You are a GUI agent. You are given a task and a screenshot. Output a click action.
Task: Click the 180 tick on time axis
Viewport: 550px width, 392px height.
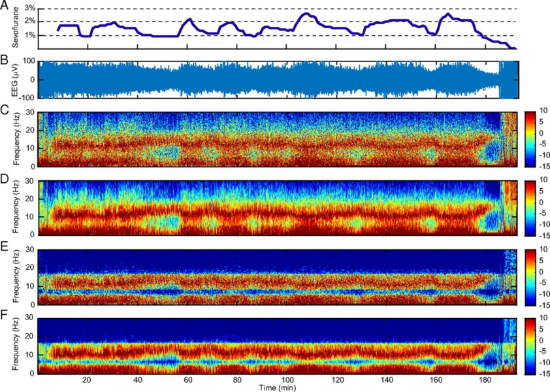485,380
